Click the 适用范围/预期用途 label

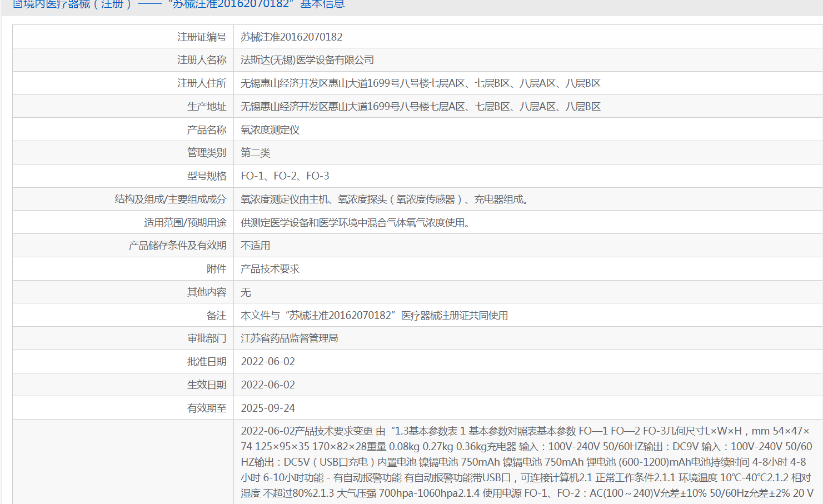[x=185, y=223]
